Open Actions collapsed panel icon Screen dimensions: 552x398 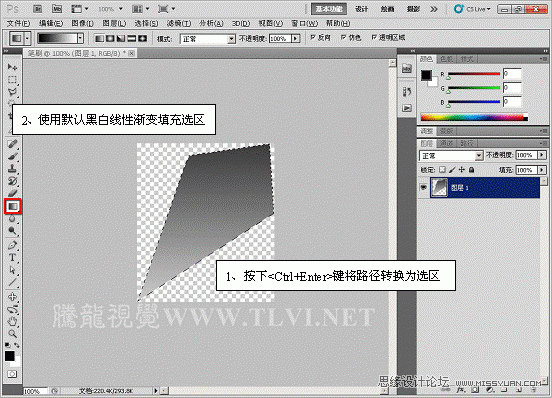[x=407, y=108]
